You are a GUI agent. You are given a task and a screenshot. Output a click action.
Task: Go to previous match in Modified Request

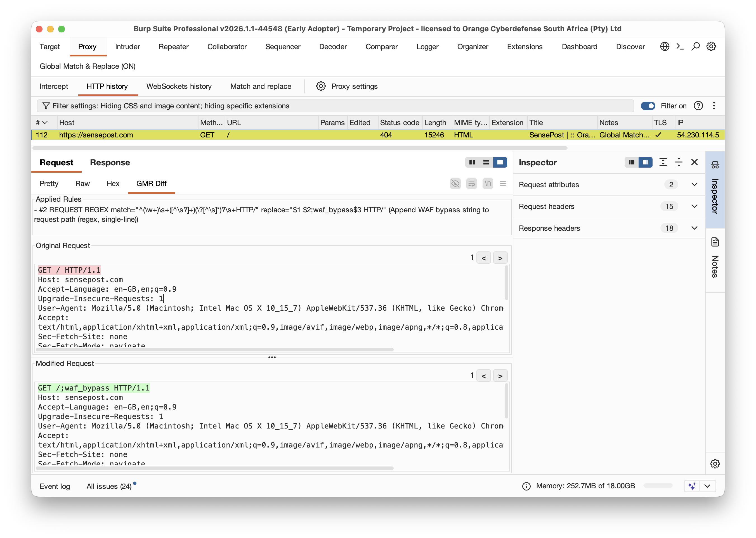[x=483, y=376]
